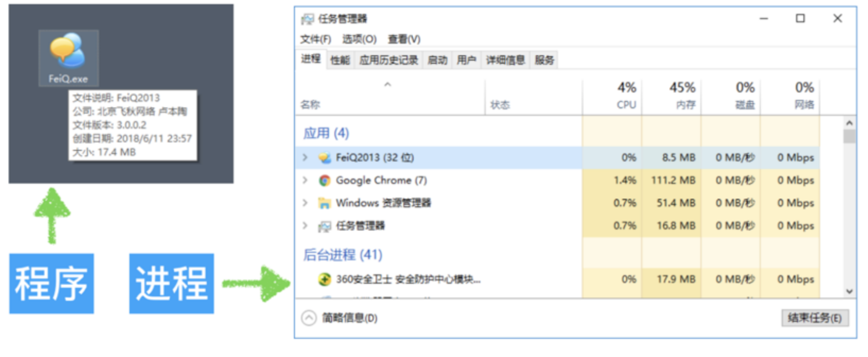This screenshot has width=868, height=357.
Task: Expand the Windows 资源管理器 process group
Action: [305, 202]
